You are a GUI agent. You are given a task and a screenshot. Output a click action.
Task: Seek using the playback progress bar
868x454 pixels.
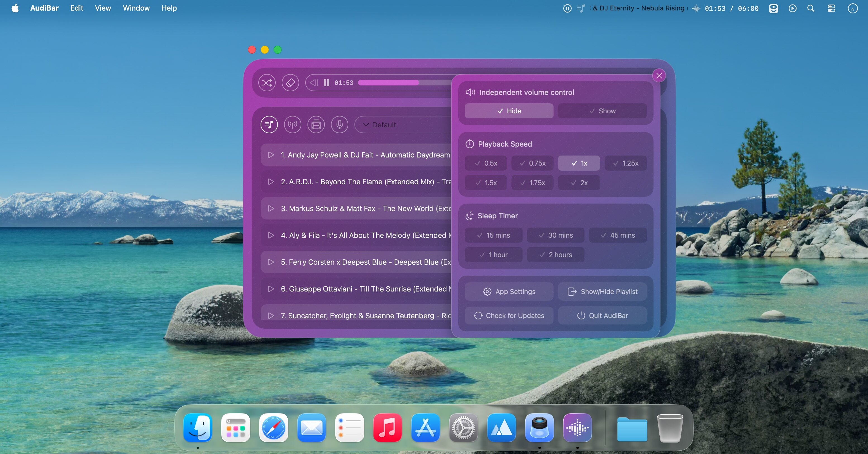click(x=404, y=83)
